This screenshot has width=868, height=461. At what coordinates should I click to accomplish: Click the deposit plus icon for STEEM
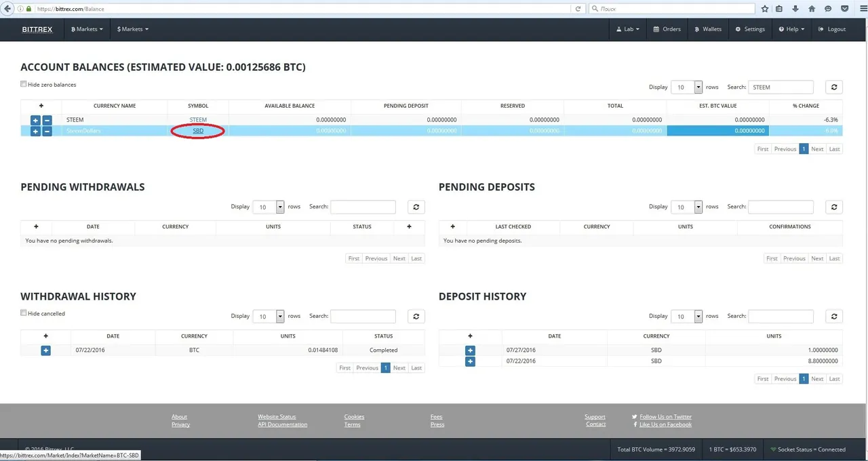tap(35, 120)
